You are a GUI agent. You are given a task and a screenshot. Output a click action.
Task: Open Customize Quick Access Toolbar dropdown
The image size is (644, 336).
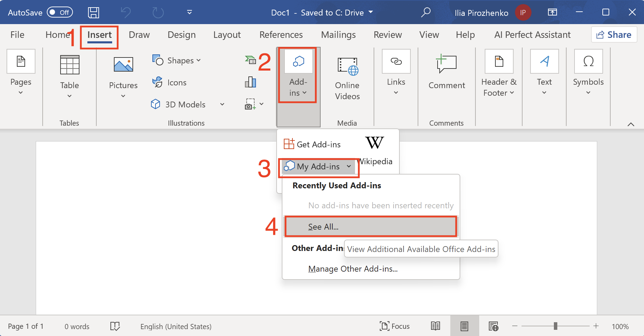click(x=190, y=13)
